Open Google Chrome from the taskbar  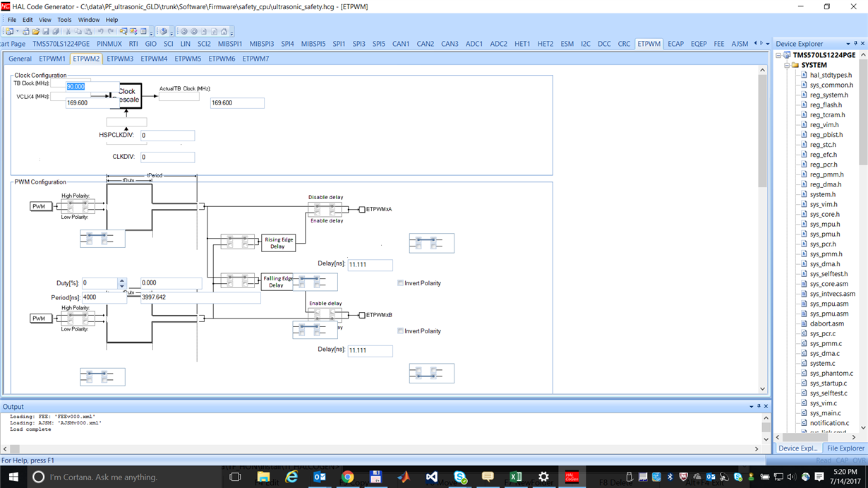(347, 477)
